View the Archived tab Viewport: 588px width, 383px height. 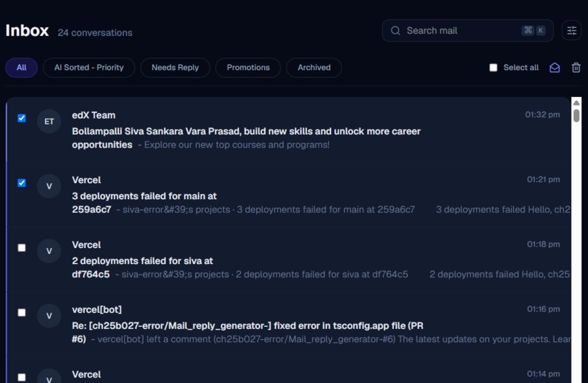click(x=314, y=68)
